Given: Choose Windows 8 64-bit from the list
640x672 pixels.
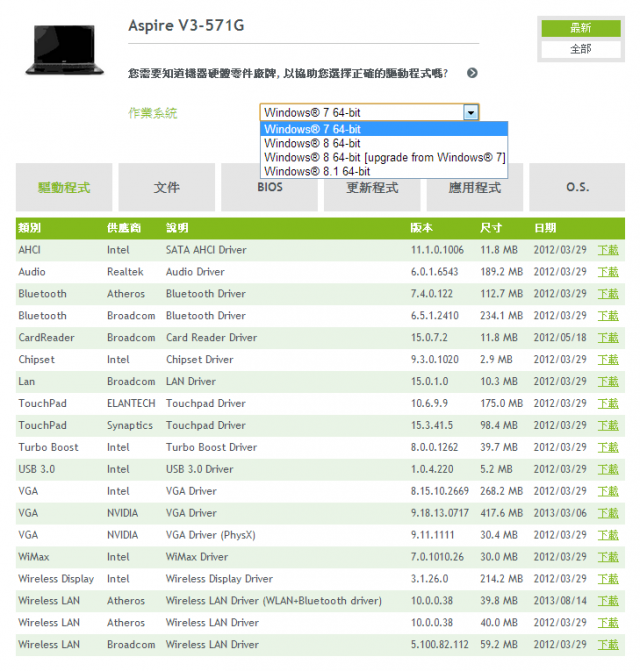Looking at the screenshot, I should pyautogui.click(x=384, y=143).
